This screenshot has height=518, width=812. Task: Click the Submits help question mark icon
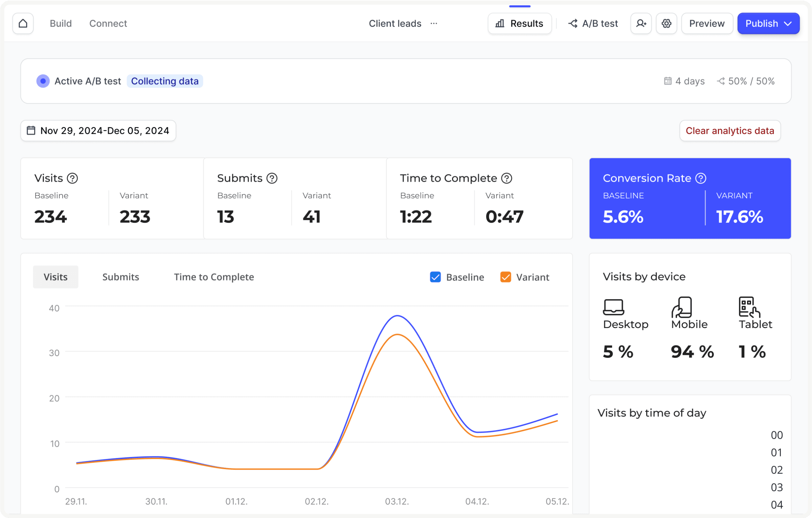pos(272,178)
